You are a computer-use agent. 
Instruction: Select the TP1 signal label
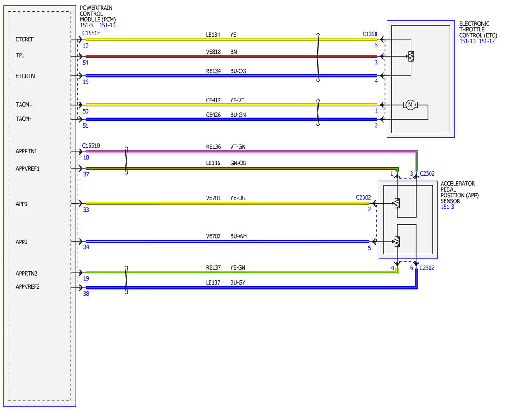coord(20,56)
